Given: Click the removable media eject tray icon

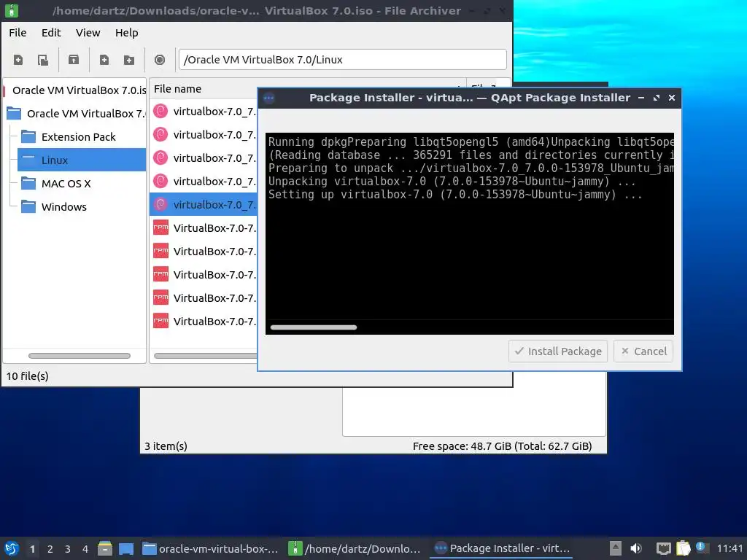Looking at the screenshot, I should (x=616, y=548).
